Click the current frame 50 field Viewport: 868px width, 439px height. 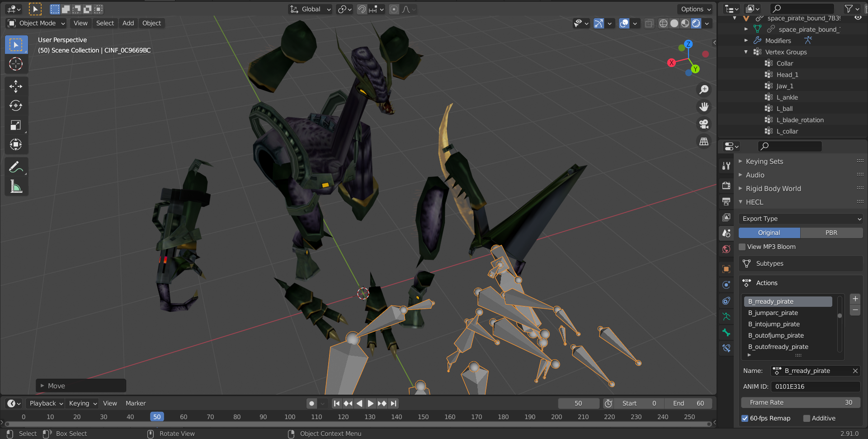click(578, 403)
